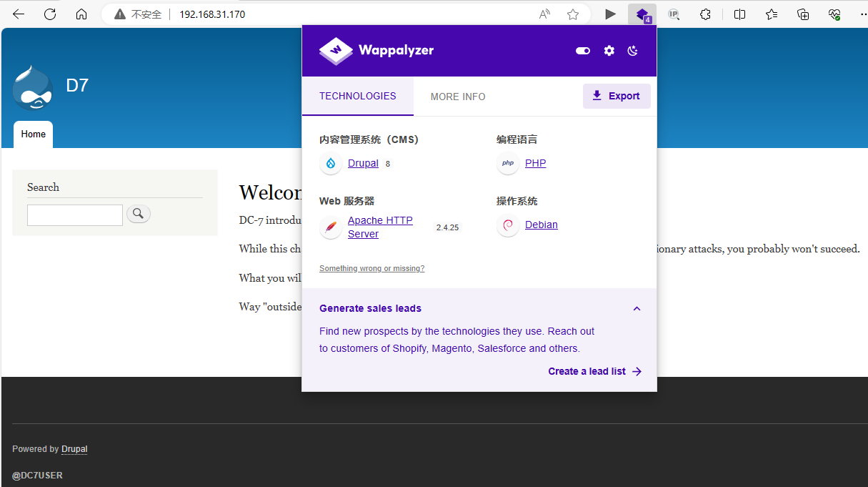Viewport: 868px width, 487px height.
Task: Click the 内容管理系统 (CMS) category heading
Action: coord(369,139)
